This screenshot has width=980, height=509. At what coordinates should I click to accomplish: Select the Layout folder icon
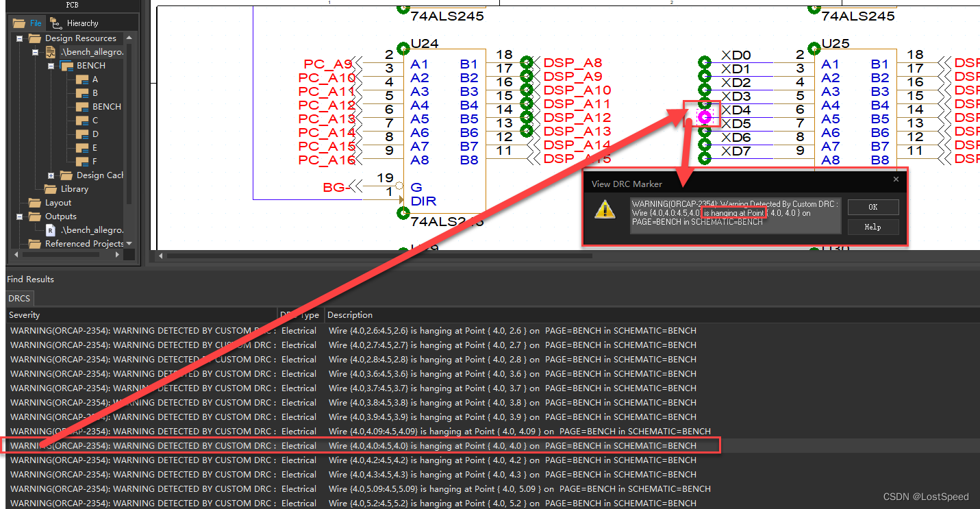35,203
